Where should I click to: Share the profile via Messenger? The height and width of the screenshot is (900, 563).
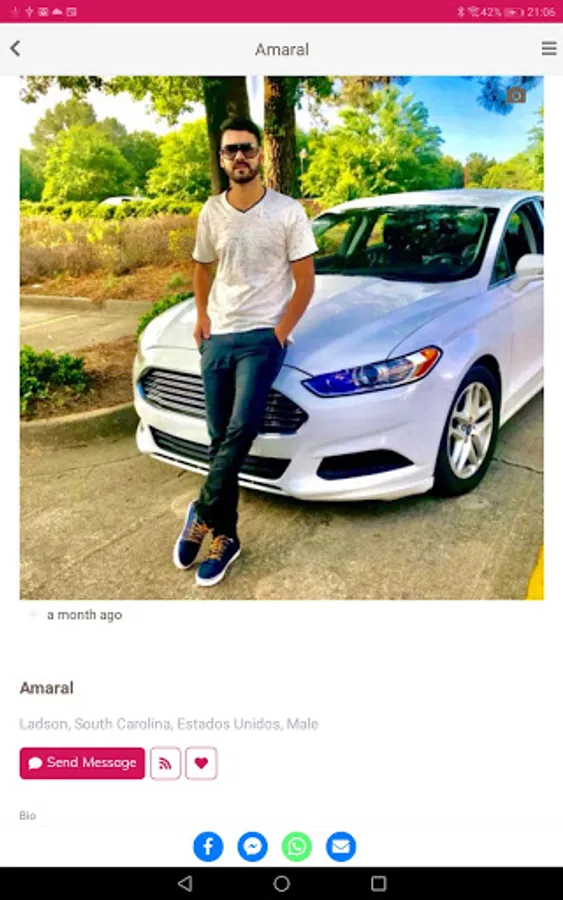point(253,846)
